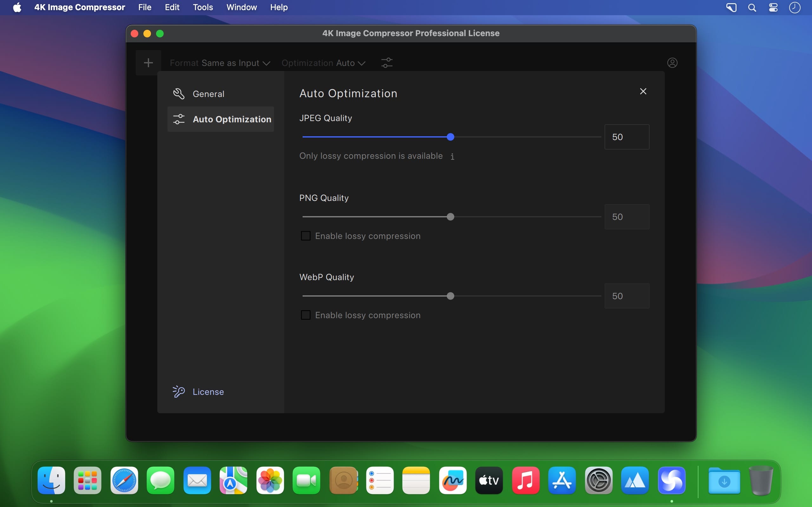This screenshot has width=812, height=507.
Task: Open the File menu
Action: (145, 7)
